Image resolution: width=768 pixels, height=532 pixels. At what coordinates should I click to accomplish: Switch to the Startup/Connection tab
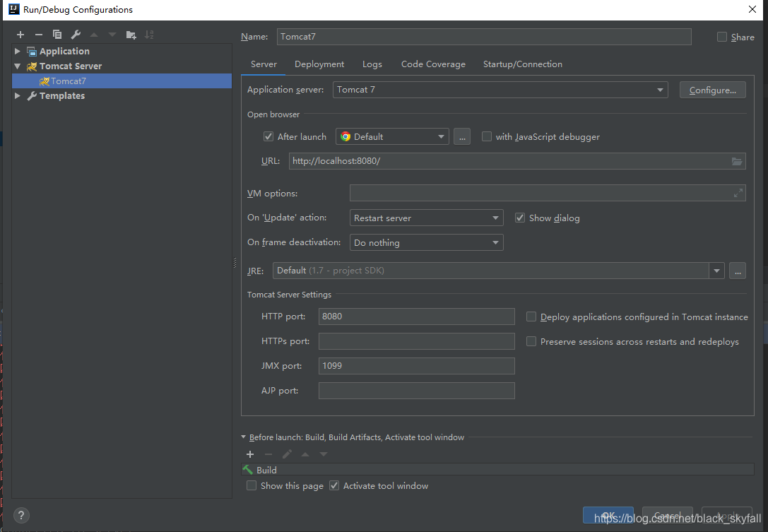(x=523, y=64)
